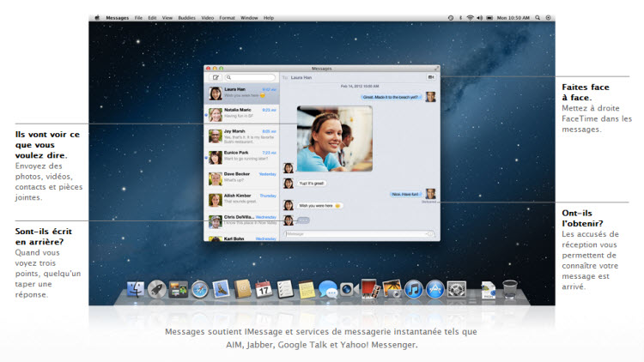
Task: Open Mission Control in the Dock
Action: [179, 289]
